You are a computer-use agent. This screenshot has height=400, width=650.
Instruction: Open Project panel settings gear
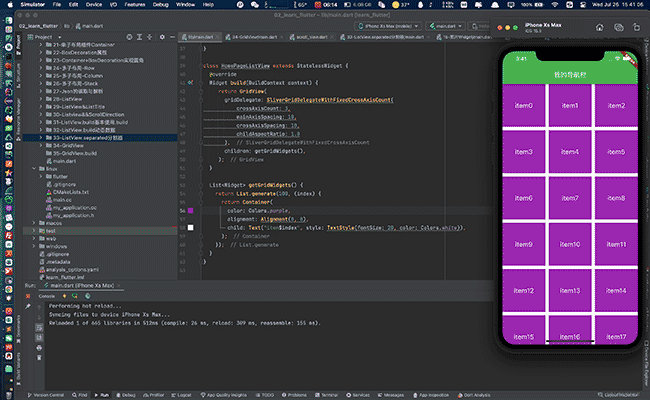[162, 37]
